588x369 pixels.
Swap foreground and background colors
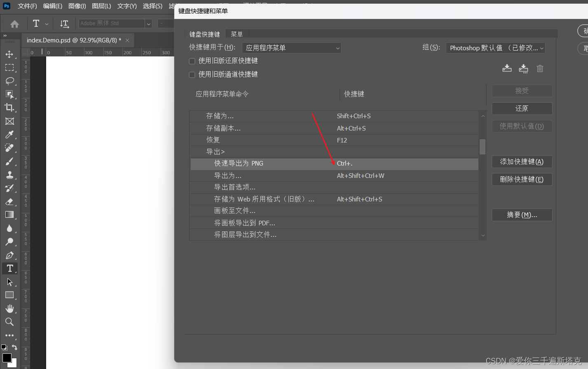[x=14, y=347]
